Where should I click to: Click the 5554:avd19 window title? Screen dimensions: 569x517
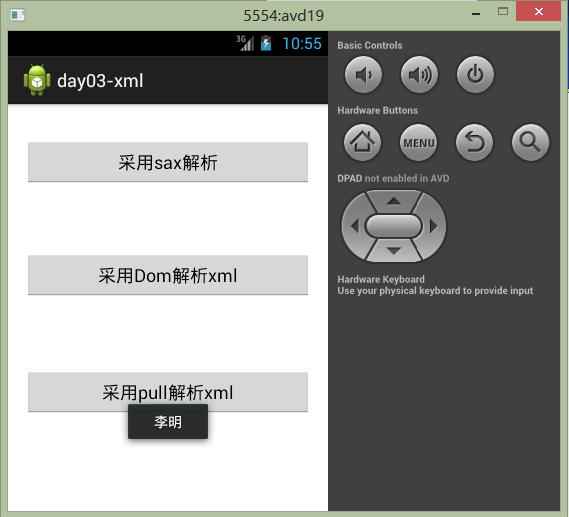(x=283, y=16)
